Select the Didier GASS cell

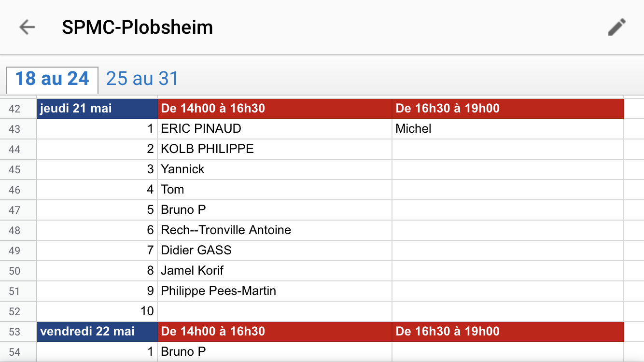coord(275,251)
